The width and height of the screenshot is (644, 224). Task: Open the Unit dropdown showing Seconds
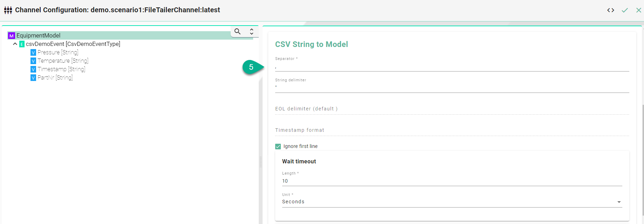click(x=452, y=202)
